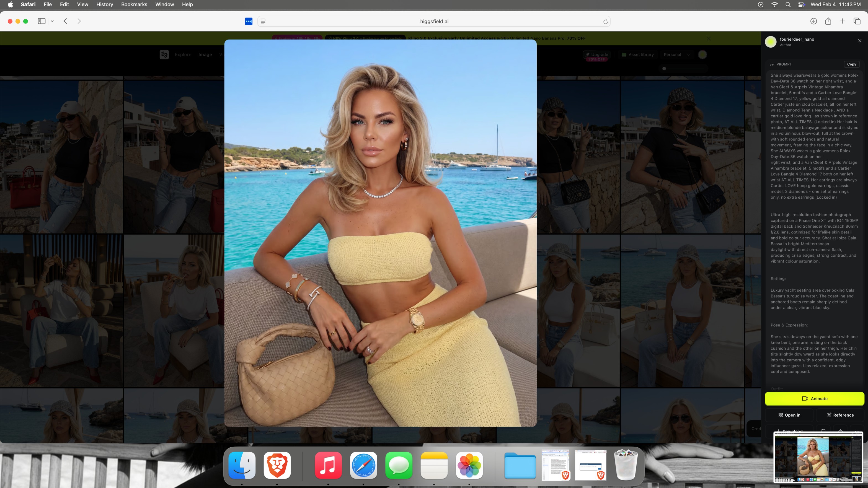The height and width of the screenshot is (488, 868).
Task: Click the higgsfield.ai address bar
Action: click(434, 22)
